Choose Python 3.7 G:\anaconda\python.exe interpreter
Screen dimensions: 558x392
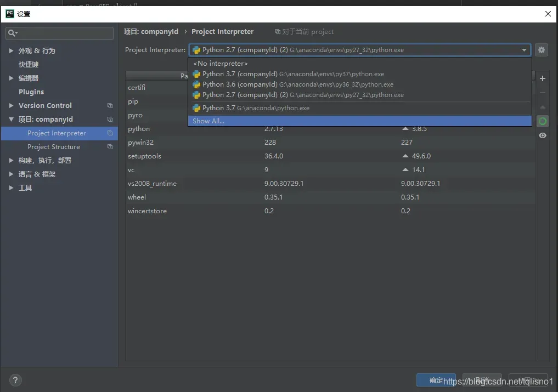click(360, 108)
